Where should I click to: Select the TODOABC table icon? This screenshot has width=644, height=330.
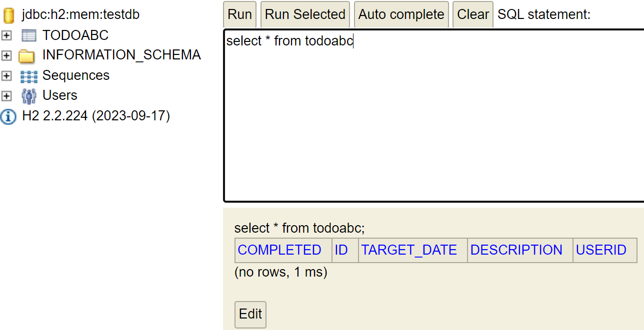pyautogui.click(x=29, y=35)
